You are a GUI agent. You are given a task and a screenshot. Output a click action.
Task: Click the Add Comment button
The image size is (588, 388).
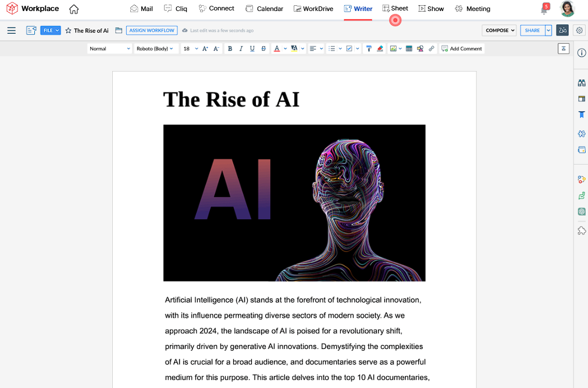click(x=462, y=49)
